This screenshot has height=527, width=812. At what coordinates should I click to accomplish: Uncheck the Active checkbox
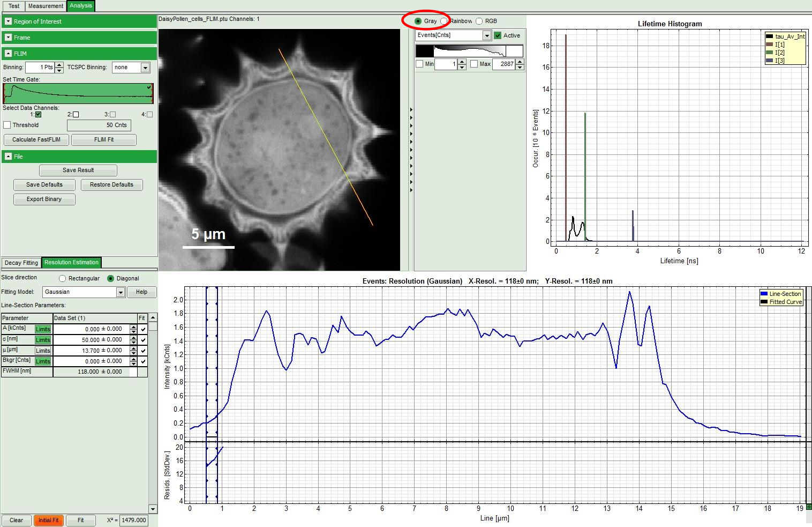click(x=498, y=35)
